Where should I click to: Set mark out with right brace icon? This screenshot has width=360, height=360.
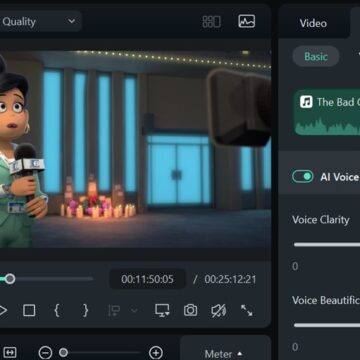click(x=85, y=310)
